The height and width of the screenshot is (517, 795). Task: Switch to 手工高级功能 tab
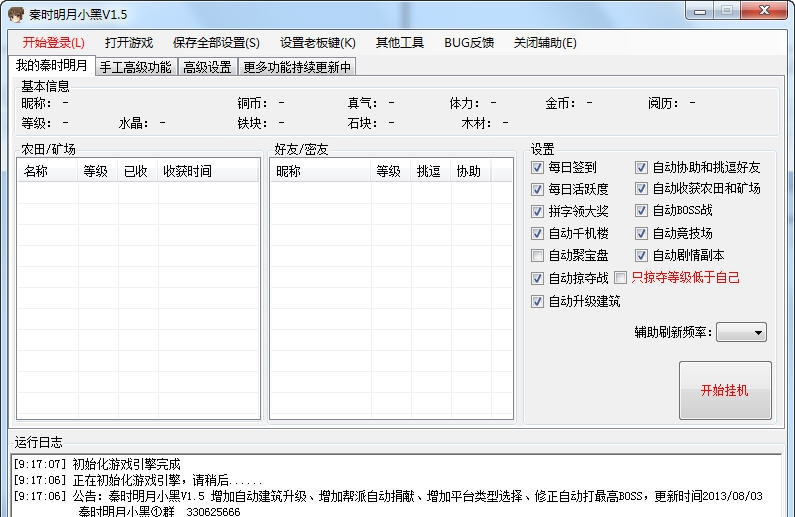[x=136, y=67]
